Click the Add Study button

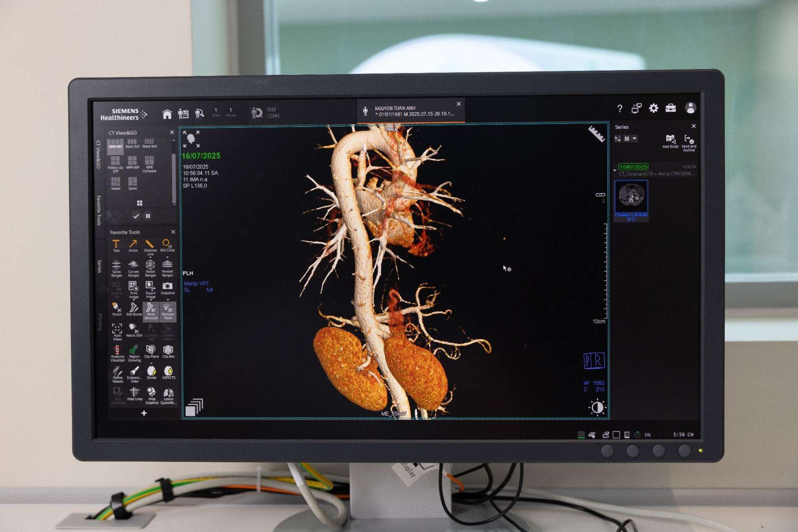(x=670, y=141)
